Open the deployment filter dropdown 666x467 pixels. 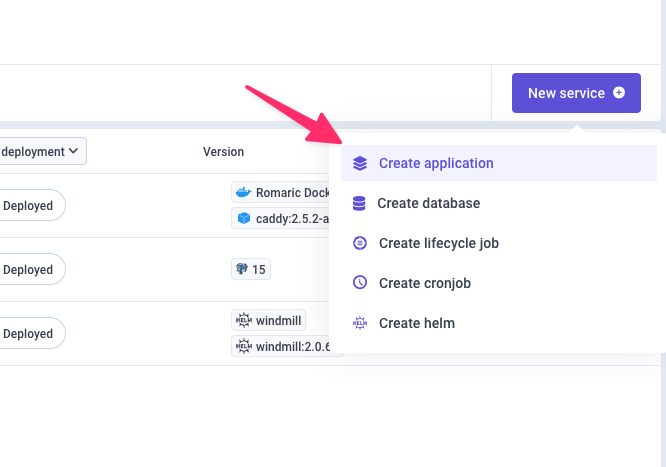point(42,151)
